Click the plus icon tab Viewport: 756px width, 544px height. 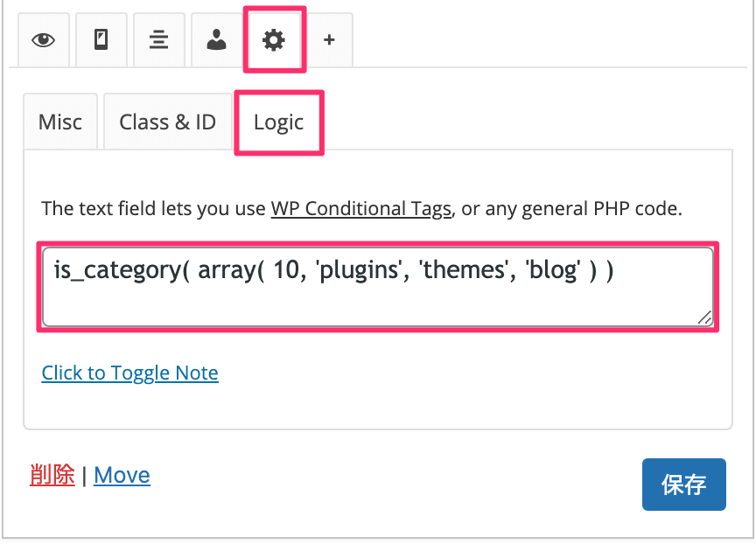click(x=329, y=40)
